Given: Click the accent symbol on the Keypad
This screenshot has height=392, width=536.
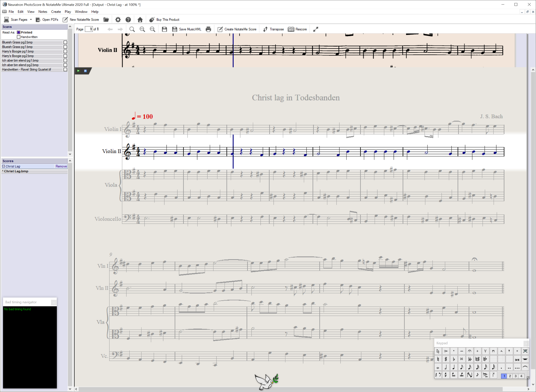Looking at the screenshot, I should pyautogui.click(x=446, y=351).
